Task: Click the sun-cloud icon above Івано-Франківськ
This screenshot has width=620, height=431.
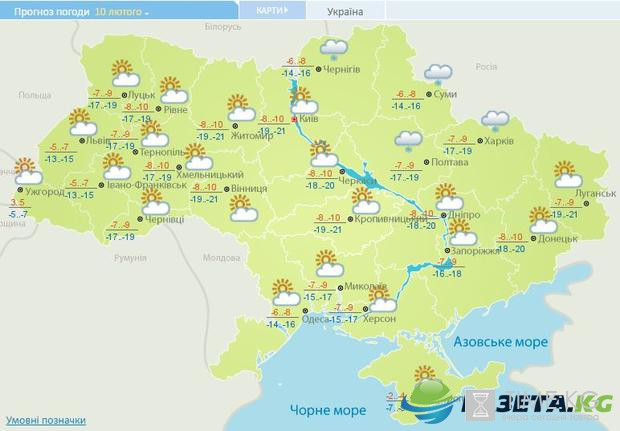Action: coord(117,166)
